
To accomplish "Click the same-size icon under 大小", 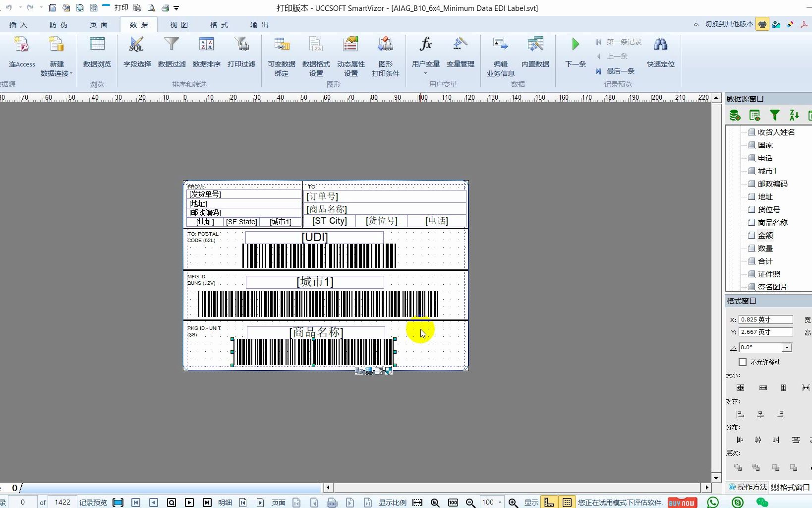I will pos(740,388).
